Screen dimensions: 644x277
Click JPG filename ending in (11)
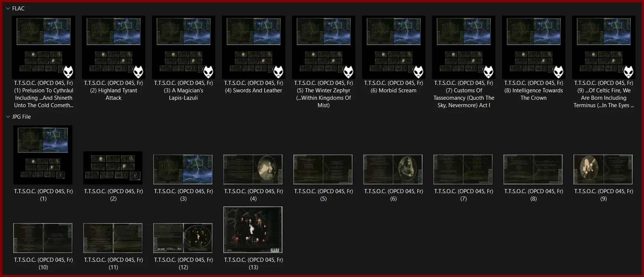click(x=113, y=264)
